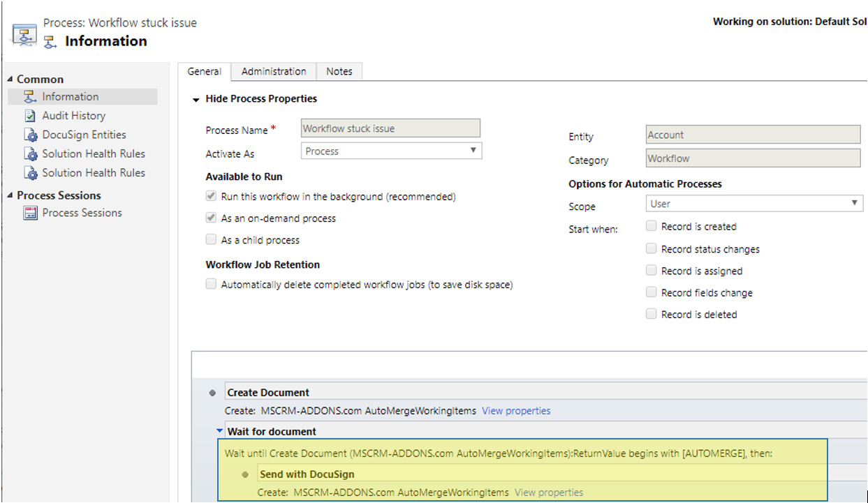Click the Process Name input field
Image resolution: width=868 pixels, height=503 pixels.
391,128
